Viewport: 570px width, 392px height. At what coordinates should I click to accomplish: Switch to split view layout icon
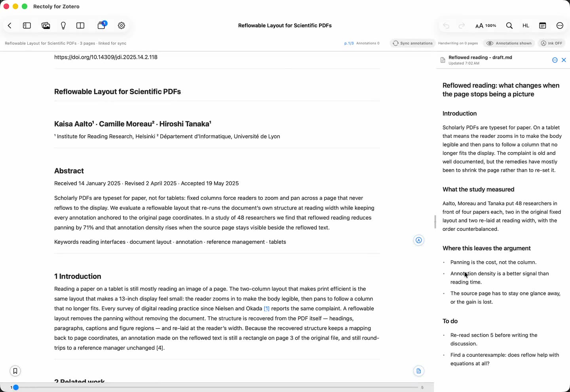pos(80,25)
